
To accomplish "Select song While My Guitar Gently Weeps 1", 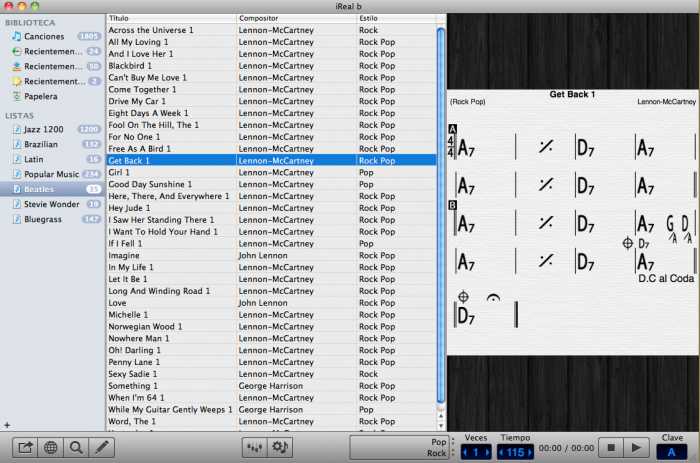I will pos(271,409).
